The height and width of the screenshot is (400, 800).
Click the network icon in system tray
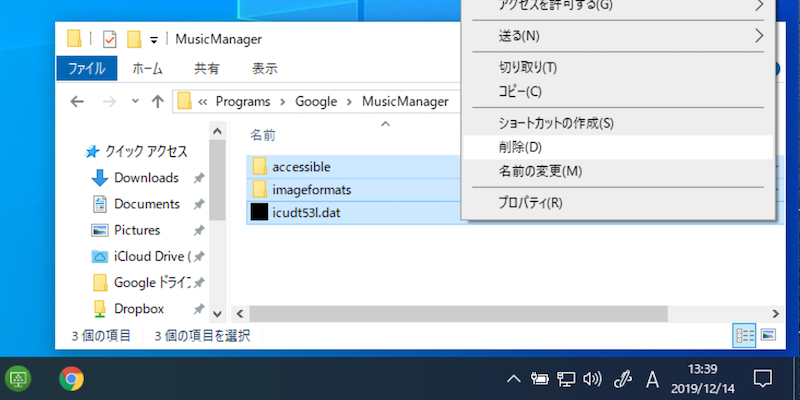tap(566, 379)
